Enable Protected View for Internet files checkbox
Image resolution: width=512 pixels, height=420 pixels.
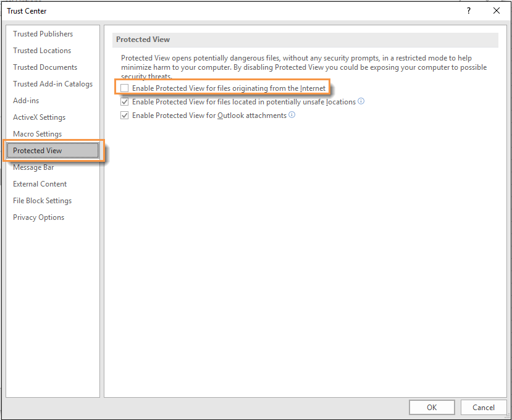point(124,88)
